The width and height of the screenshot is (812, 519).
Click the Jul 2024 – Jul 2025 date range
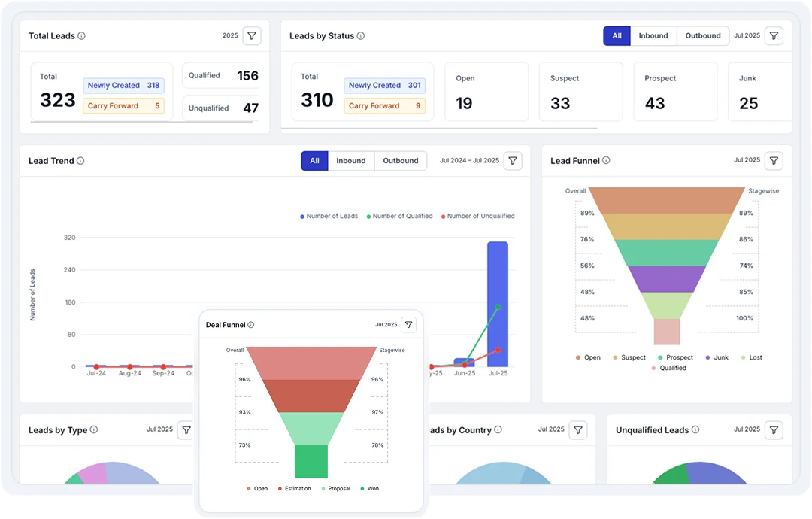coord(469,160)
